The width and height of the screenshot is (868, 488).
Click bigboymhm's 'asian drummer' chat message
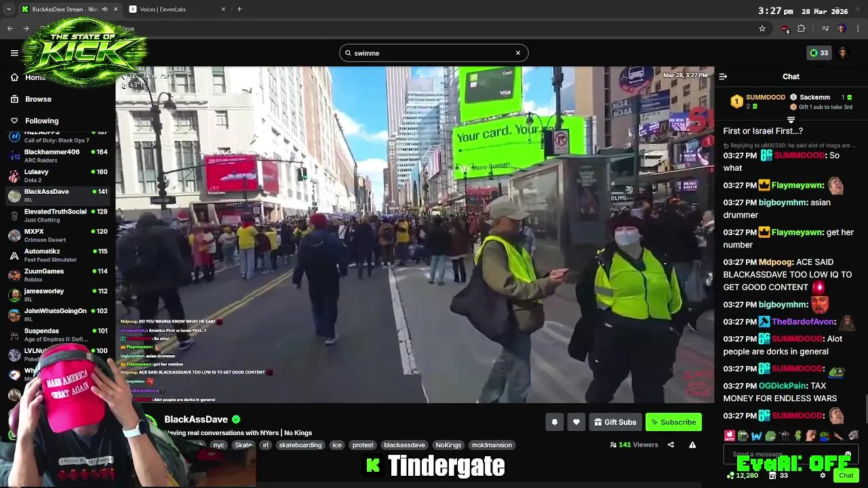coord(776,209)
